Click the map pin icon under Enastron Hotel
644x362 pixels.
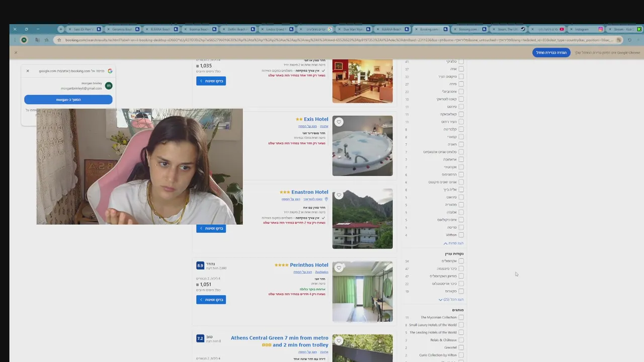326,199
